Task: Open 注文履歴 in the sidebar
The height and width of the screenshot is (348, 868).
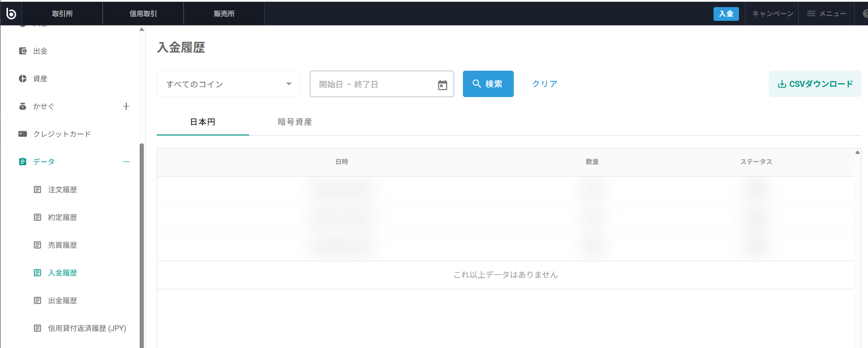Action: [62, 189]
